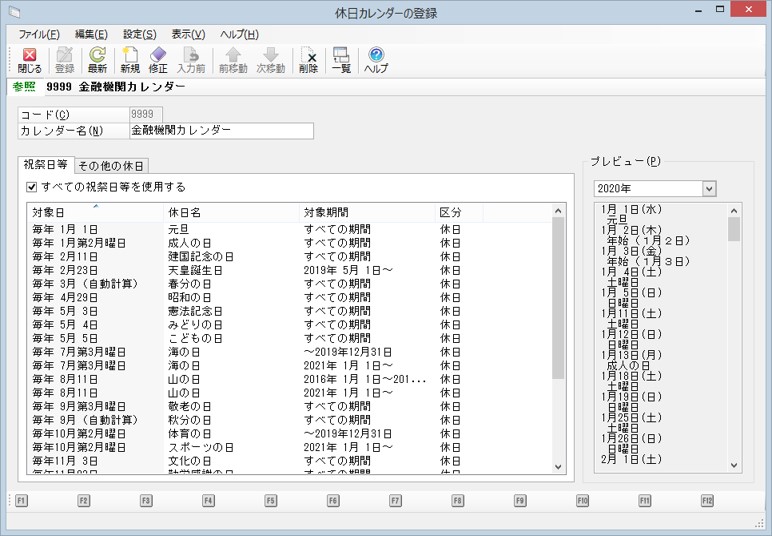Click the F7 function key button

[x=395, y=501]
